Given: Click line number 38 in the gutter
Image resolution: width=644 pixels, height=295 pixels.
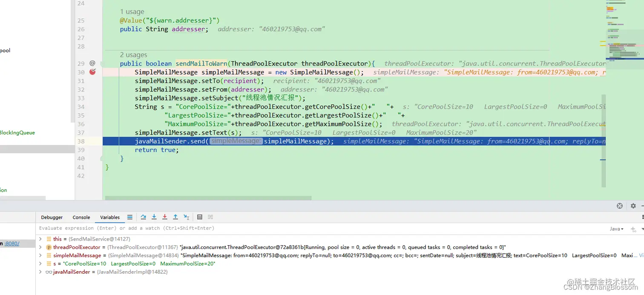Looking at the screenshot, I should 81,141.
